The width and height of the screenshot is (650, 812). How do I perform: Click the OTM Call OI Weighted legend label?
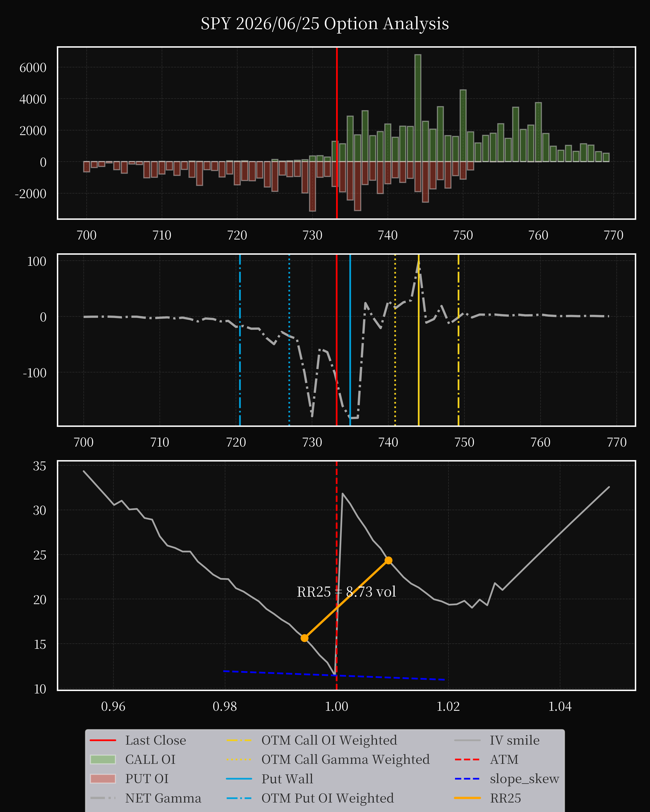[329, 740]
